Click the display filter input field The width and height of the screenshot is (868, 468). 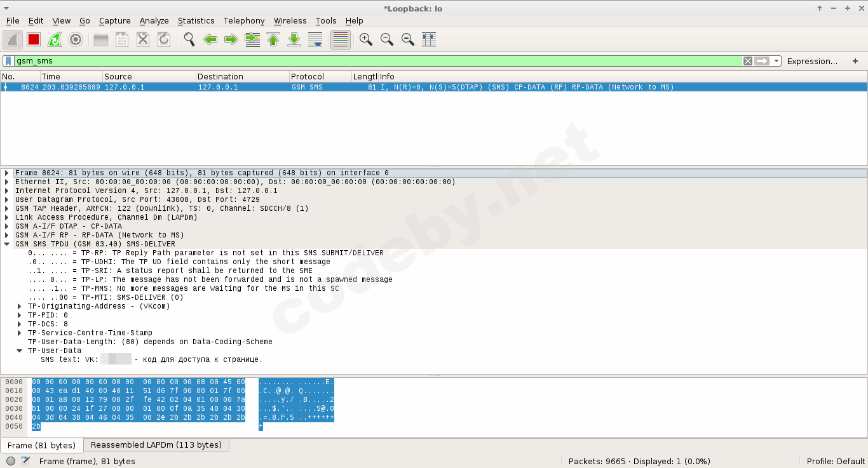coord(375,61)
